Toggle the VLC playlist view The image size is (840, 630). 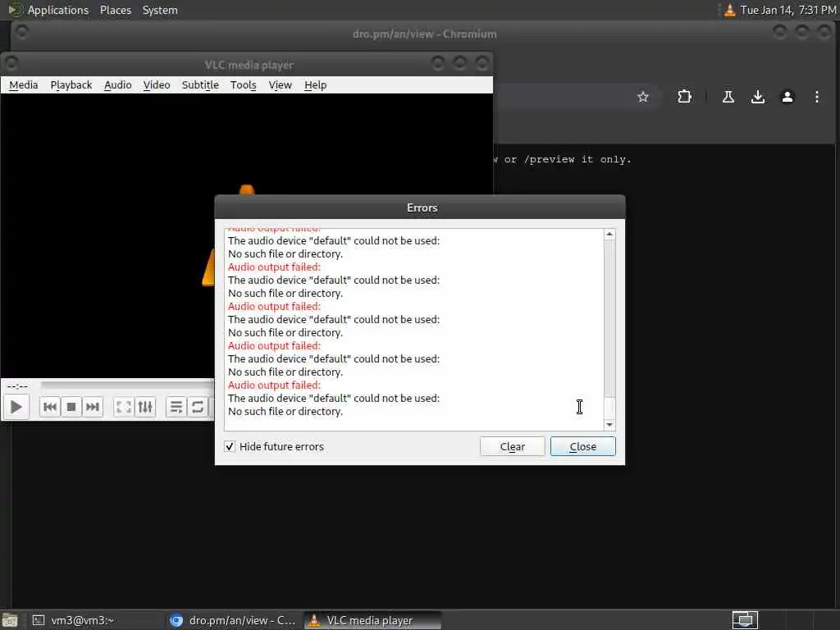(x=176, y=407)
